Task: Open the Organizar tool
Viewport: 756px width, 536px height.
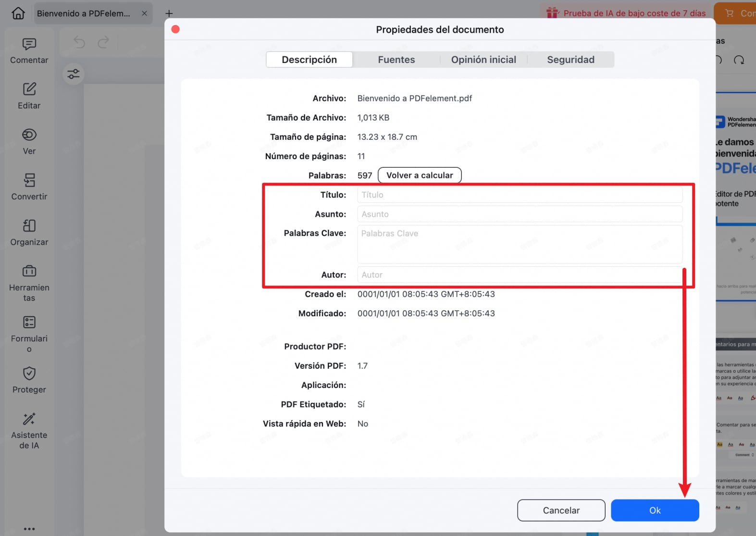Action: pos(29,233)
